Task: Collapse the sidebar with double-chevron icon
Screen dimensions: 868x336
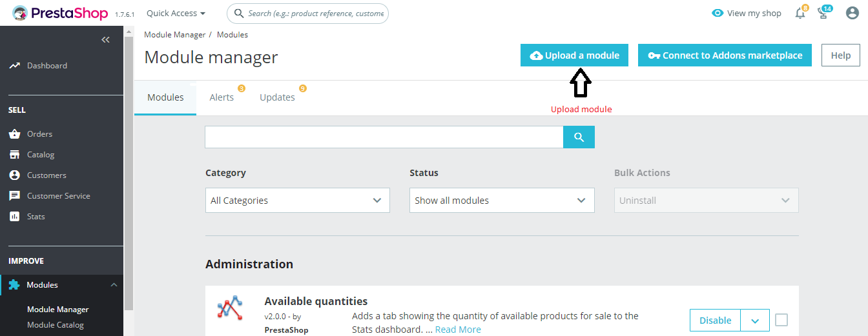Action: (105, 40)
